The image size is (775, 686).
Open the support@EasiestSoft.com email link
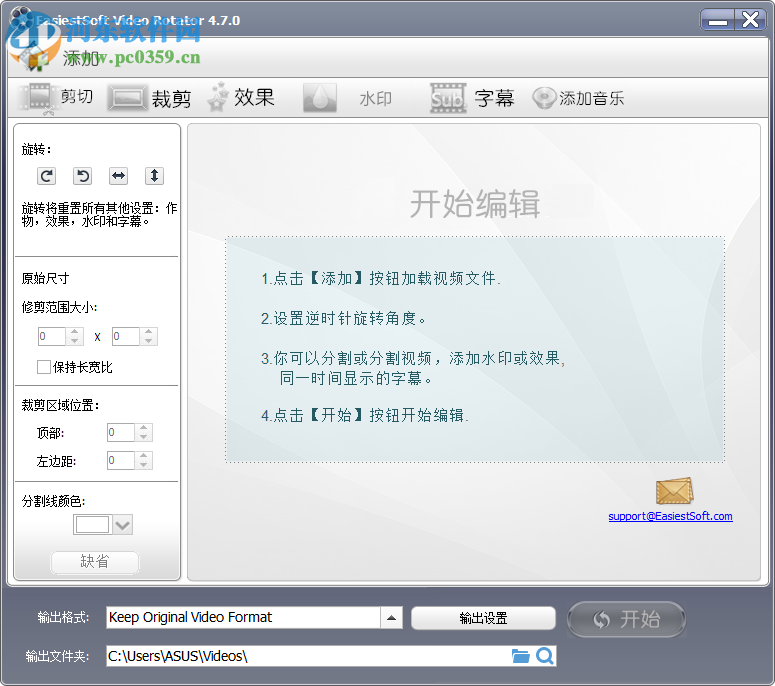(x=670, y=516)
